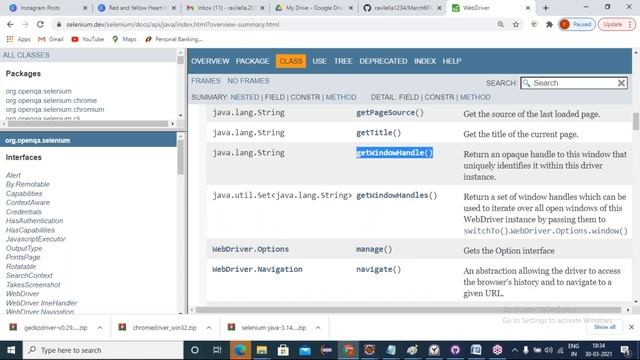The image size is (640, 360).
Task: Open the Maps bookmark
Action: pos(124,39)
